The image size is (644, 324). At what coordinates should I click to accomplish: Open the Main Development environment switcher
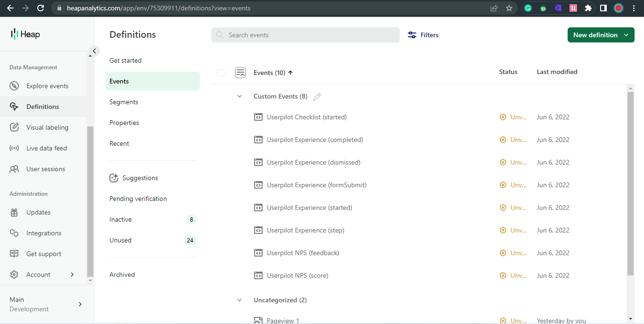[x=46, y=304]
